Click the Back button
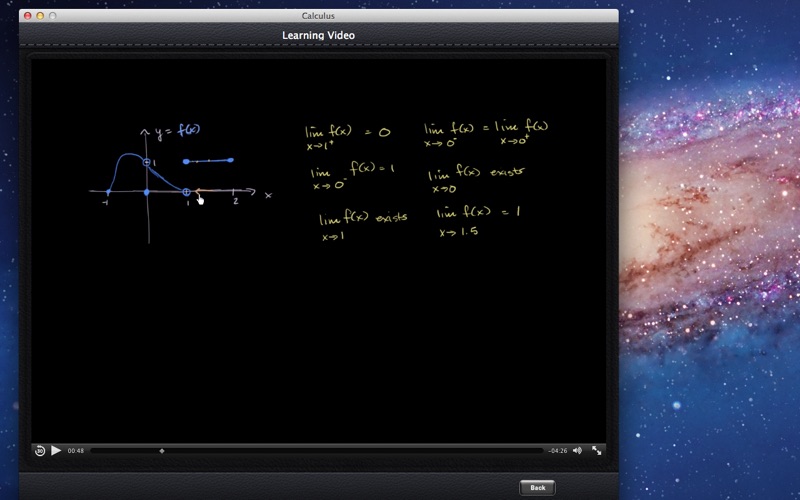 537,488
